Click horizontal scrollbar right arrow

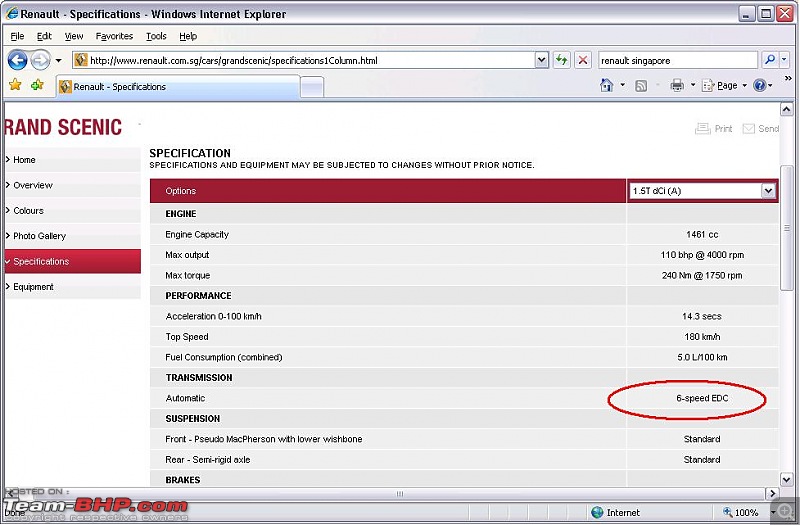coord(772,493)
